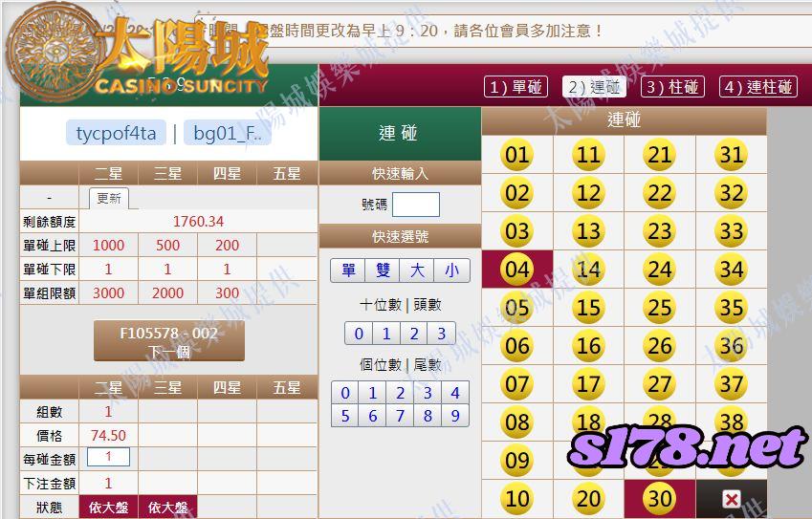Click the 三星 依大盤 status cell
The image size is (812, 519).
(167, 508)
